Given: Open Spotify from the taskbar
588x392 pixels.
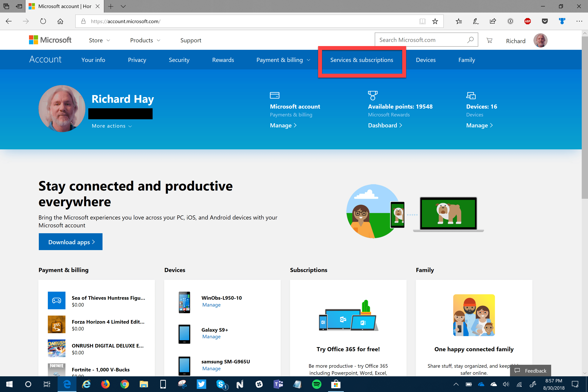Looking at the screenshot, I should 317,384.
